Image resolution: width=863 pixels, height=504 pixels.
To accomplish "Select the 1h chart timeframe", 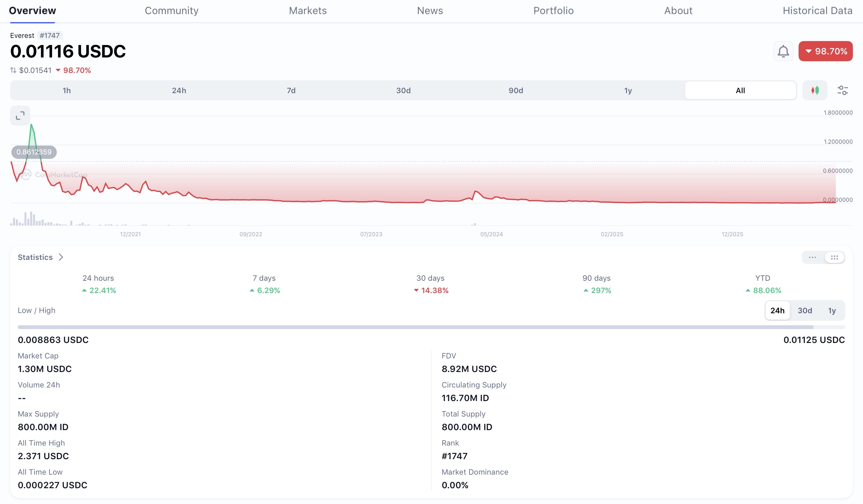I will 66,90.
